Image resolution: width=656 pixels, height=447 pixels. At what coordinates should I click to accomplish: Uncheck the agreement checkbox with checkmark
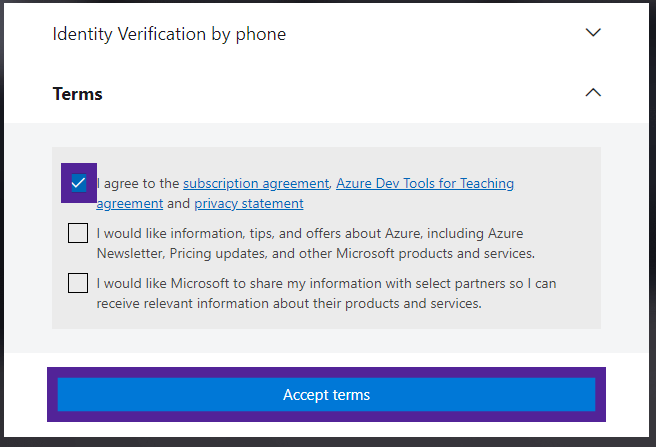[x=79, y=183]
